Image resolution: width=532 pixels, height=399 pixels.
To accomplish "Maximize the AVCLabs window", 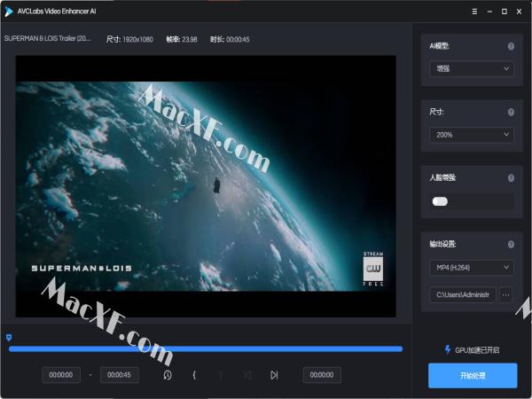I will (x=505, y=12).
